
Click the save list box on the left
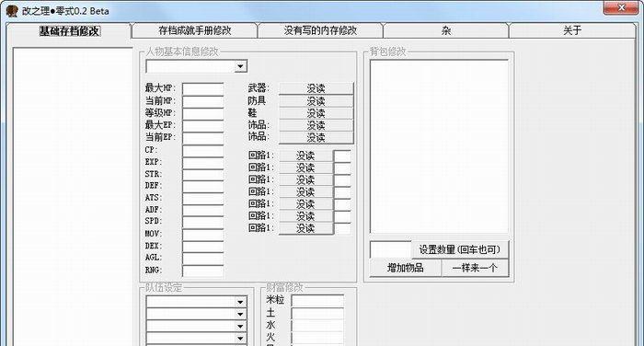pos(73,196)
